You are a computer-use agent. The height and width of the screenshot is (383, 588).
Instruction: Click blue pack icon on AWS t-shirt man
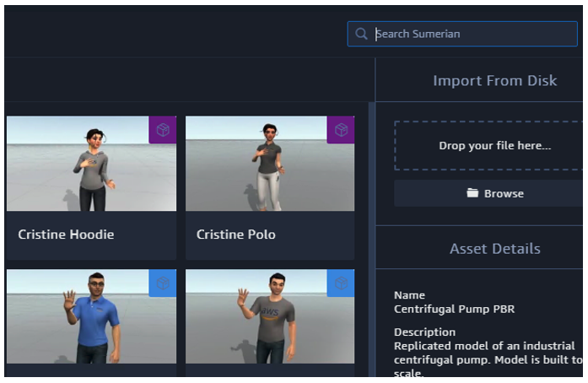click(341, 283)
